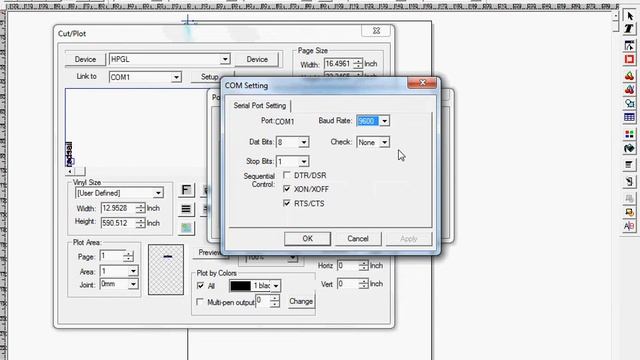This screenshot has width=640, height=360.
Task: Open the Link to COM1 dropdown
Action: point(176,77)
